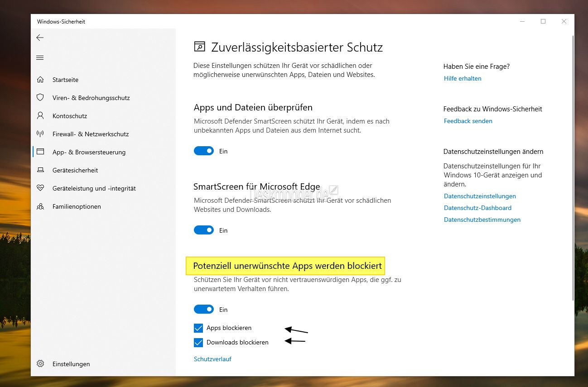Open the Schutzverlauf link
588x387 pixels.
click(212, 359)
